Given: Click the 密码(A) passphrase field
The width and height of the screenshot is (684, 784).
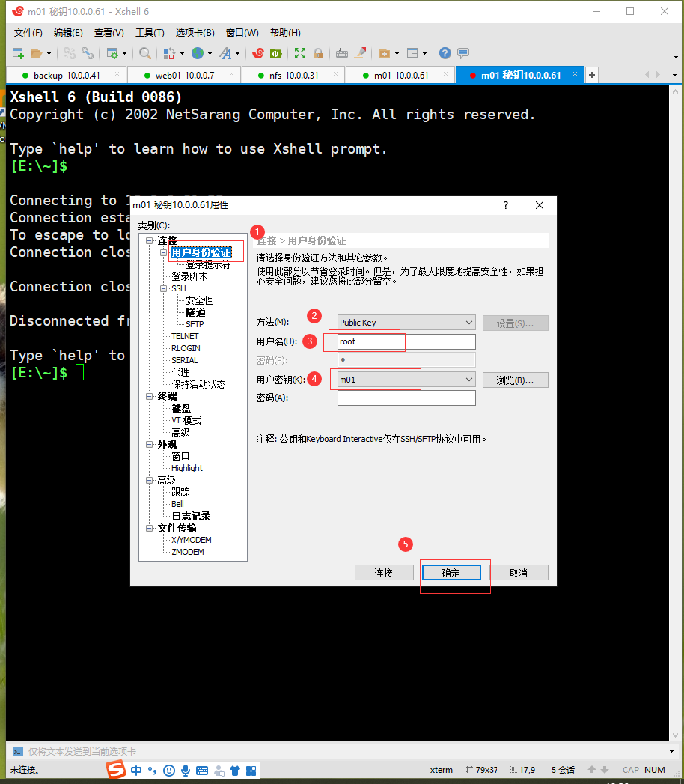Looking at the screenshot, I should [406, 398].
